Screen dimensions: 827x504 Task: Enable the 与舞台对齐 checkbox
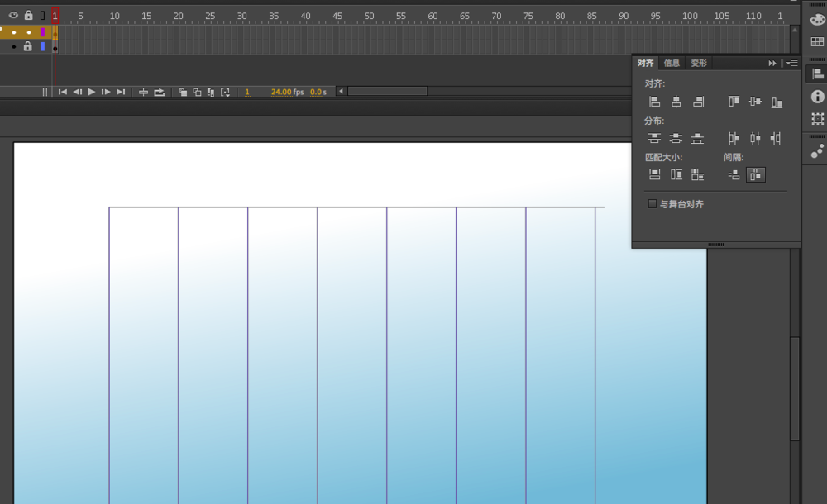653,204
